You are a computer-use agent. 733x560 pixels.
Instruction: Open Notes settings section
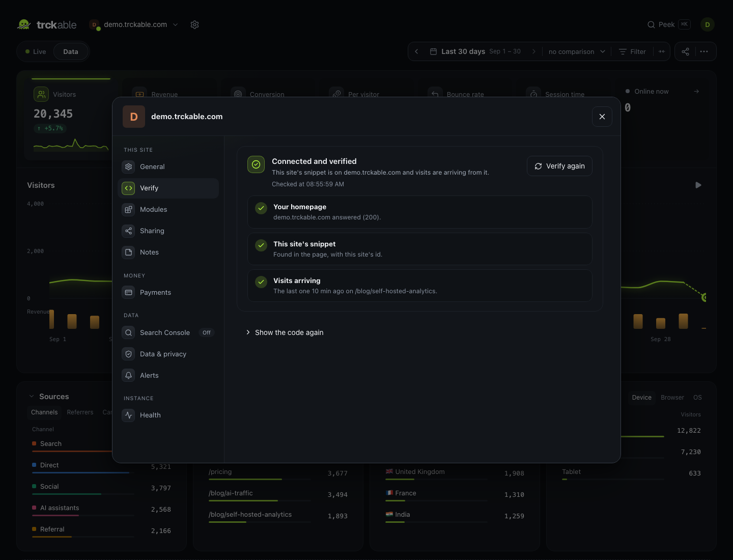[168, 253]
